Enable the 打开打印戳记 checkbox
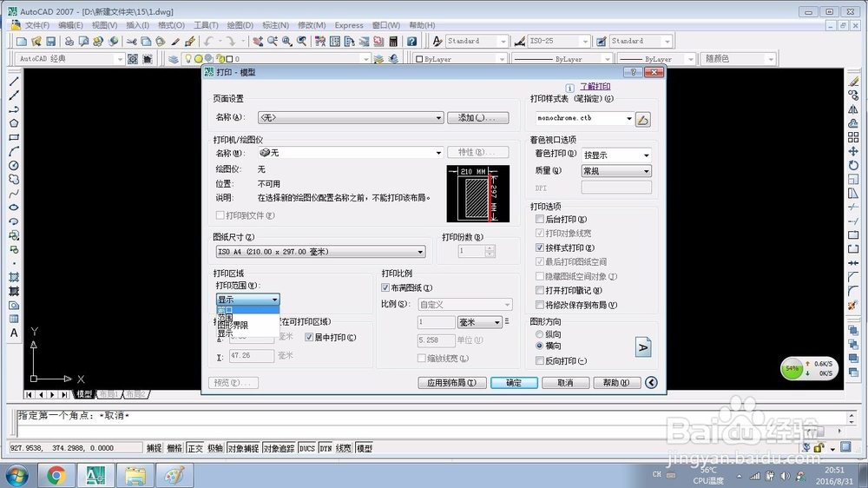 click(x=540, y=290)
